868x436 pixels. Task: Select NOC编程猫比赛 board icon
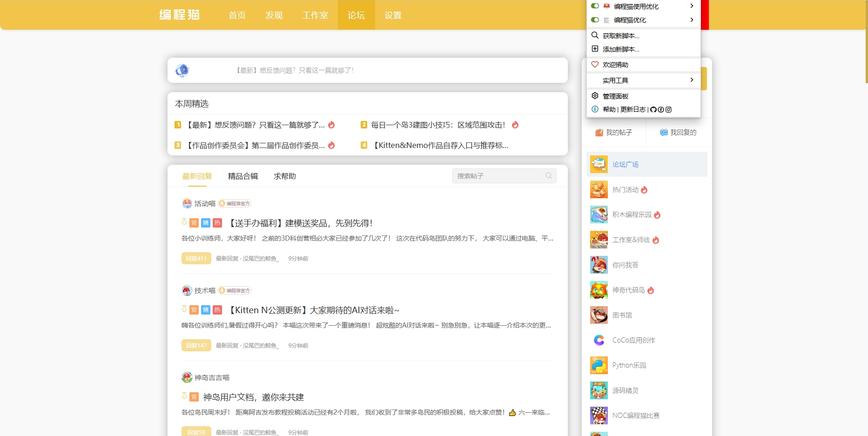point(599,416)
